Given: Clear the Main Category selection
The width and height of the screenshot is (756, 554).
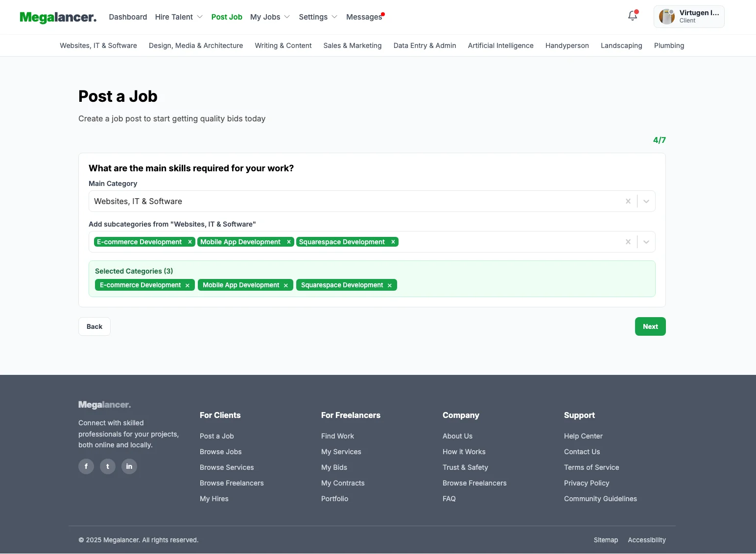Looking at the screenshot, I should 628,201.
